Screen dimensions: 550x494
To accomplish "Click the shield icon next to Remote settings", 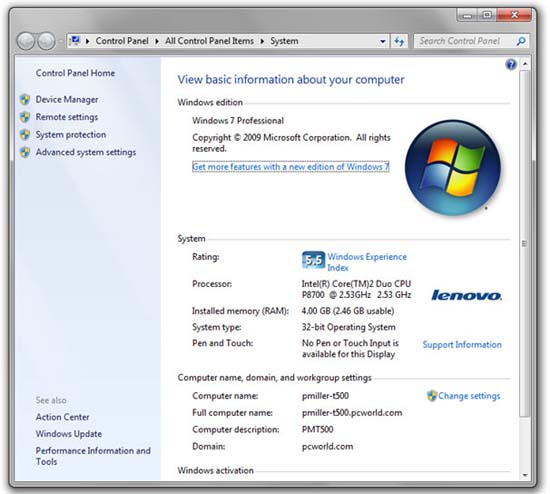I will pos(25,117).
